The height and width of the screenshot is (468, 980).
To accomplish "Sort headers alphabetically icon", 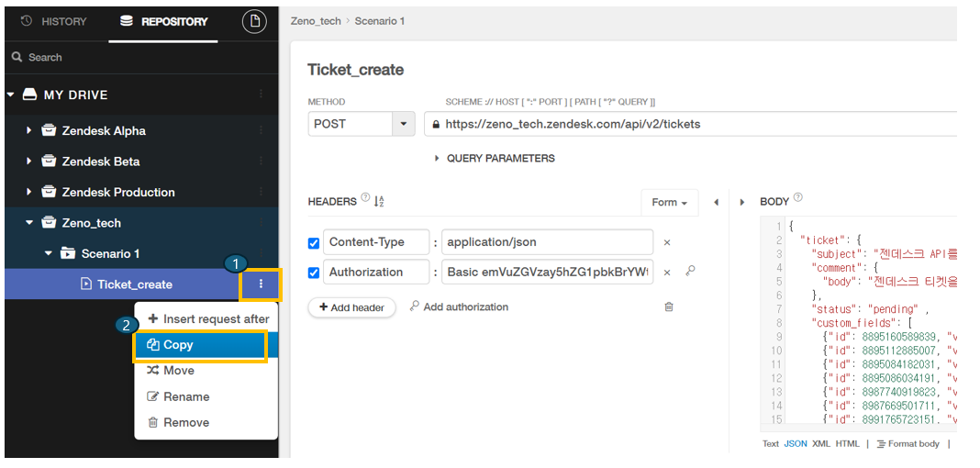I will [379, 202].
